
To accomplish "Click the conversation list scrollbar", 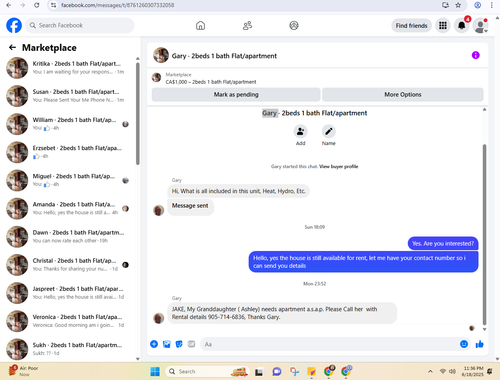I will point(138,113).
